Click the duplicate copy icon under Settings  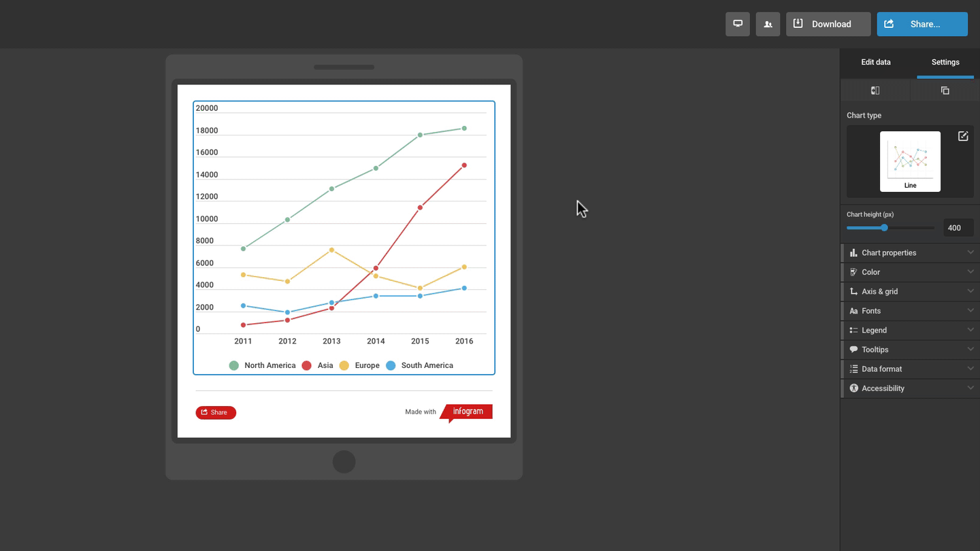click(x=945, y=90)
